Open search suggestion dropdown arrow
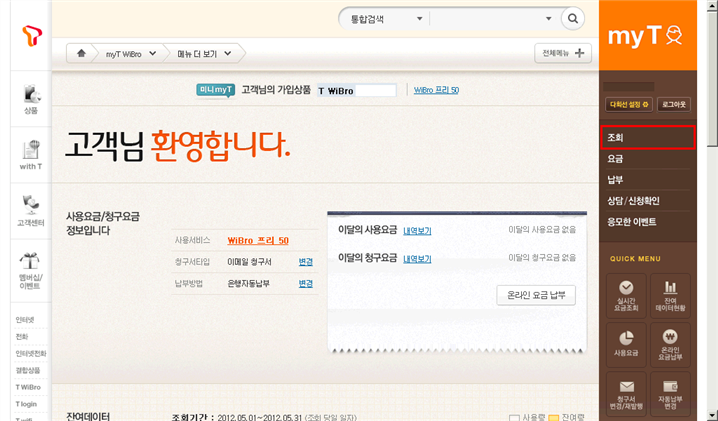718x421 pixels. (x=548, y=19)
